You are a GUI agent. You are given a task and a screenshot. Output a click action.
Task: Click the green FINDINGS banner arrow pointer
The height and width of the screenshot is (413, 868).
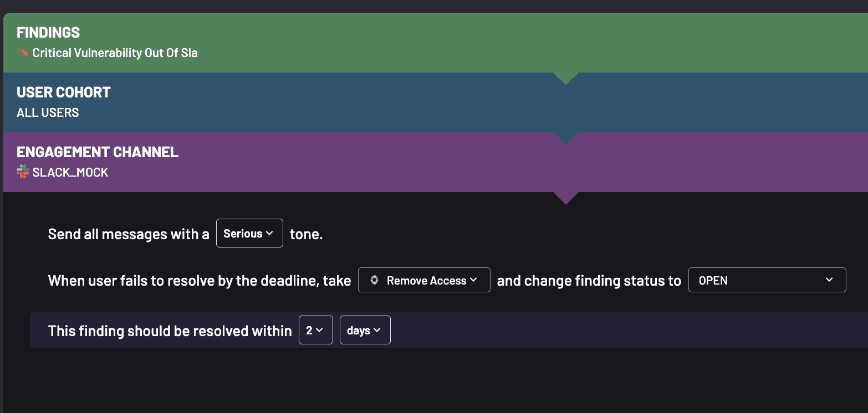tap(566, 78)
